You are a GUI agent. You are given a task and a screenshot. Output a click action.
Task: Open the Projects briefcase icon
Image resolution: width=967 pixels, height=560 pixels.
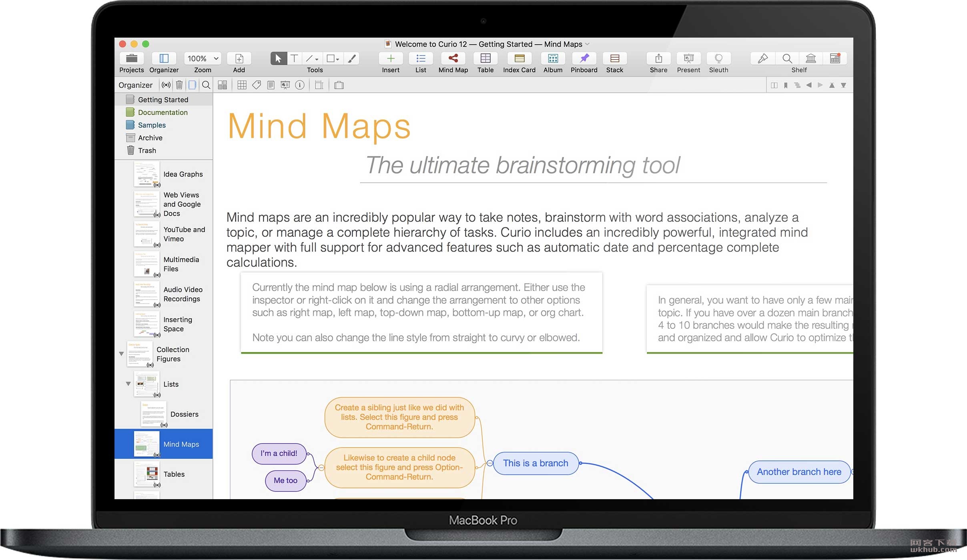pos(131,58)
